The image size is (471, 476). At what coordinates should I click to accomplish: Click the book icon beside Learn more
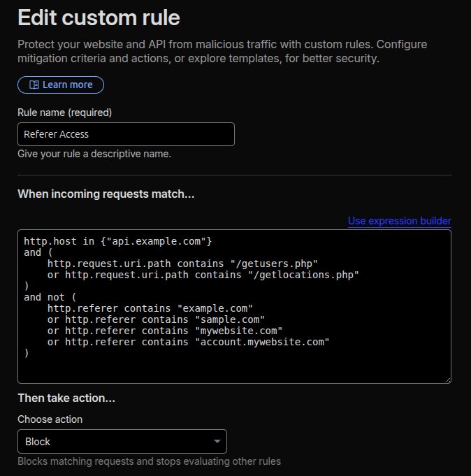click(34, 85)
